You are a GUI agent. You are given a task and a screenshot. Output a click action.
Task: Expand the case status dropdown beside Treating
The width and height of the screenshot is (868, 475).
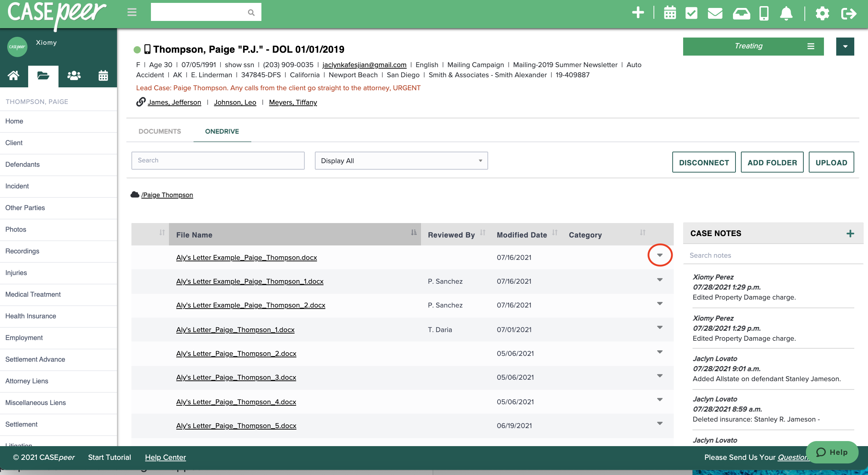coord(845,46)
